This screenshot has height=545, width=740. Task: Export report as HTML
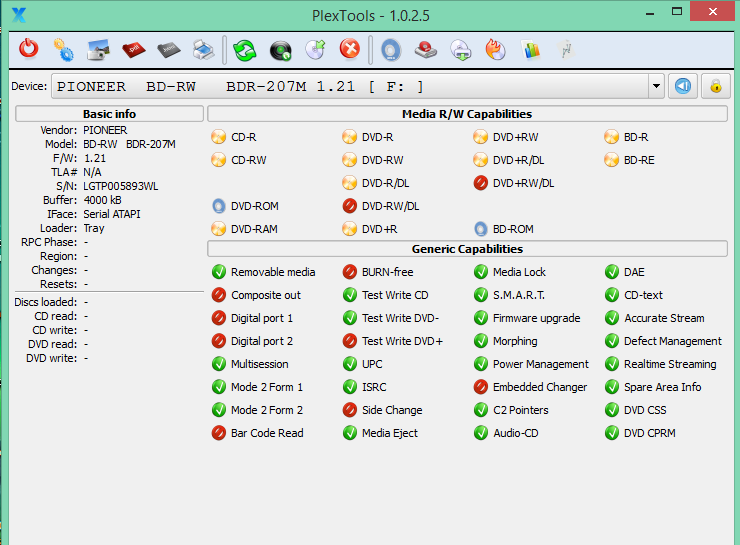[168, 50]
